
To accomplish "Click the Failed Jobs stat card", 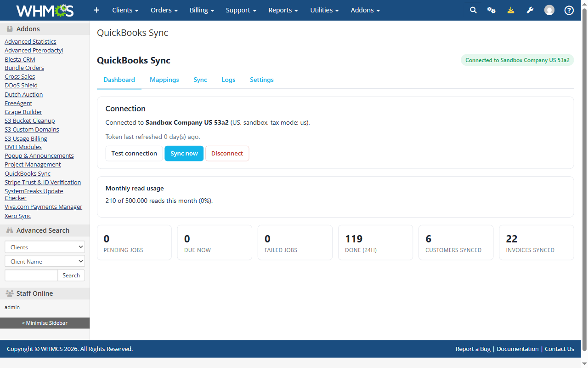I will click(295, 242).
